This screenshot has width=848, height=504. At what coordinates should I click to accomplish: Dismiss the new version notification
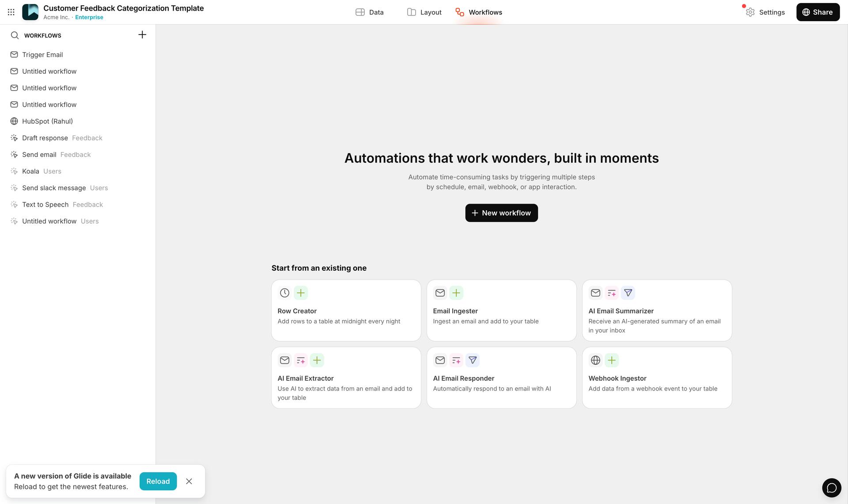pyautogui.click(x=189, y=481)
